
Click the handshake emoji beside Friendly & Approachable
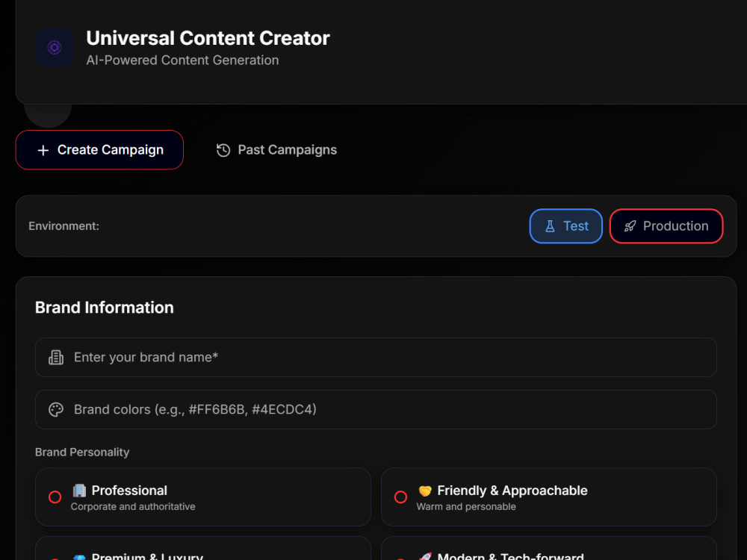pos(425,491)
